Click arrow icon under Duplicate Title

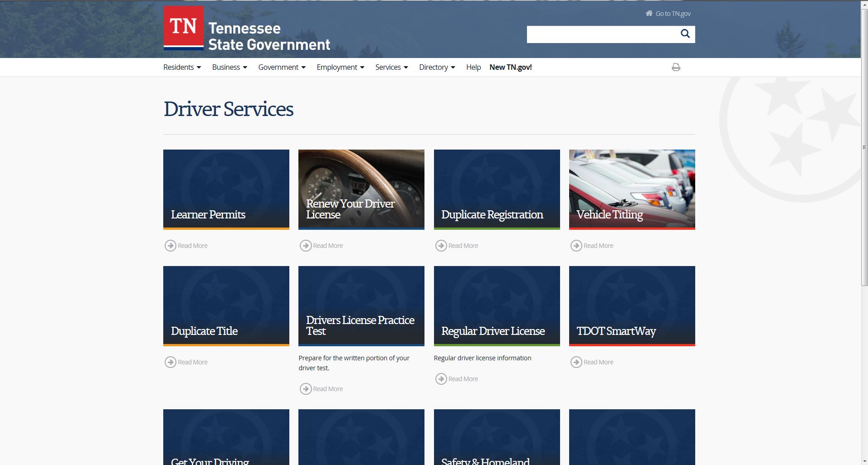tap(170, 362)
